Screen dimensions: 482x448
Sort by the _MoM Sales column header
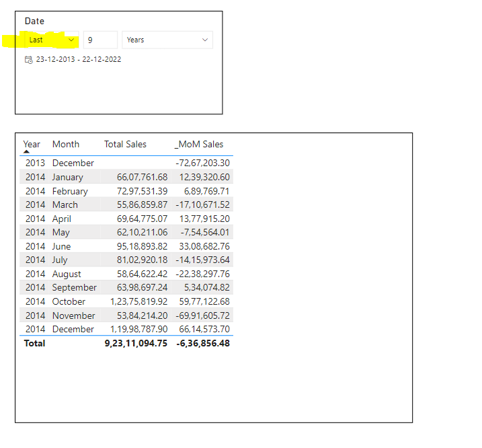click(x=199, y=145)
